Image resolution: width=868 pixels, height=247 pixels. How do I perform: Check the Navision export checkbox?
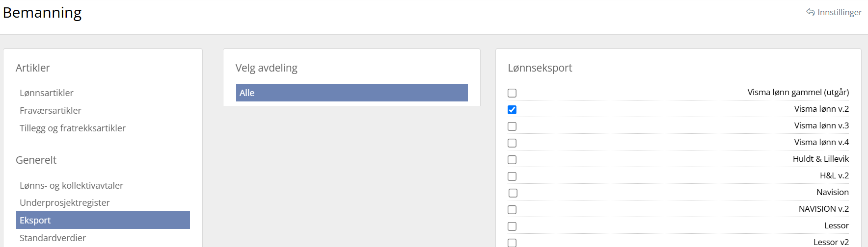point(513,193)
